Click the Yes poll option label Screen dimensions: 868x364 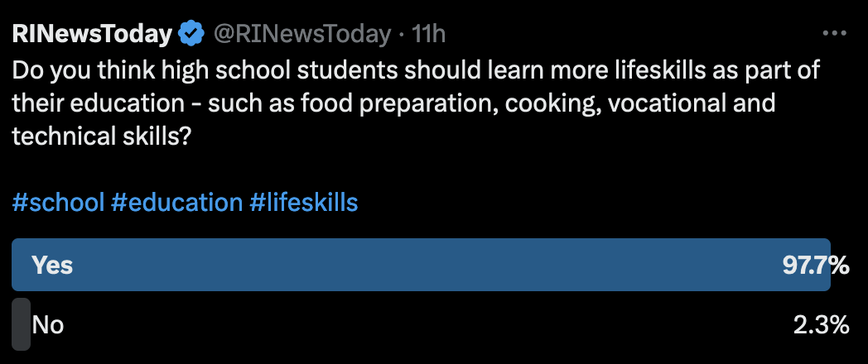52,266
